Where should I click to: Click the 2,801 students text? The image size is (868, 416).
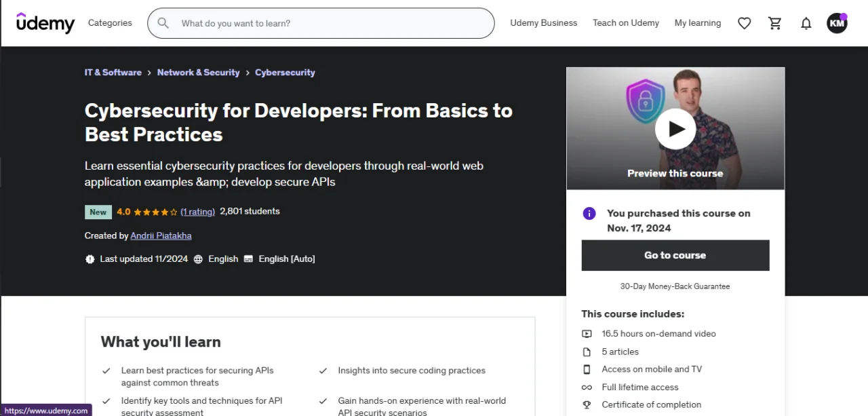[x=250, y=212]
